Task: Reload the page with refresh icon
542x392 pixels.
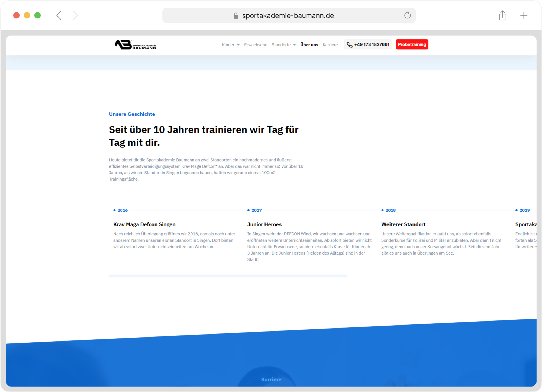Action: tap(407, 15)
